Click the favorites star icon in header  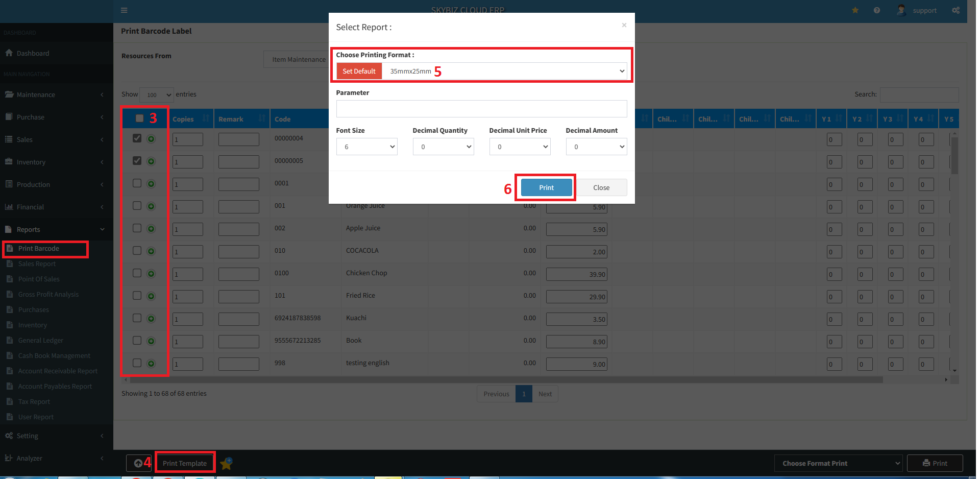[x=855, y=10]
